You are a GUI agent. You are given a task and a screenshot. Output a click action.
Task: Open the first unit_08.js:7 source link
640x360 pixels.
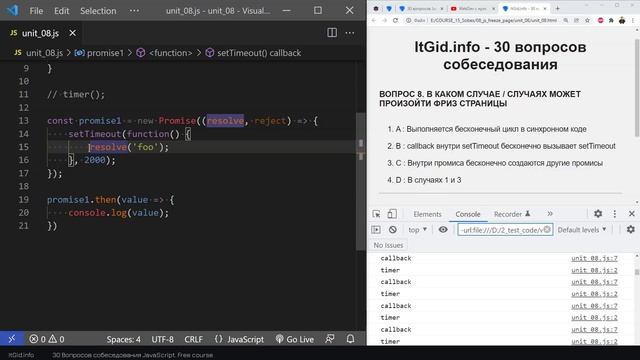(594, 258)
